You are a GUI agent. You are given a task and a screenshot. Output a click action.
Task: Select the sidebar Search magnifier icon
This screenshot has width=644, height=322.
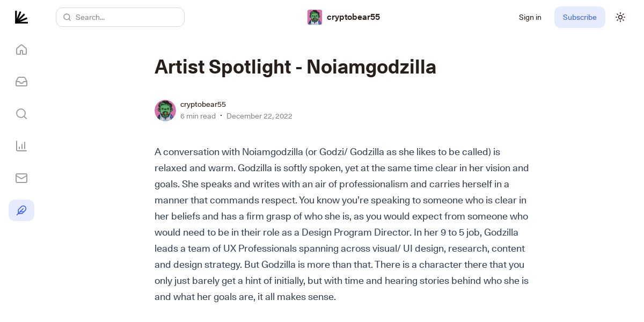(x=21, y=114)
